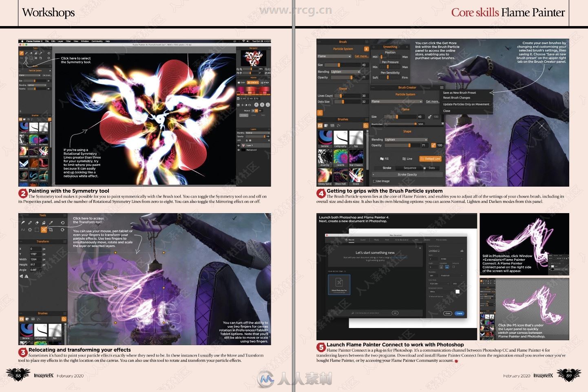The height and width of the screenshot is (392, 588).
Task: Choose Reset Brush Changes from the context menu
Action: 457,98
